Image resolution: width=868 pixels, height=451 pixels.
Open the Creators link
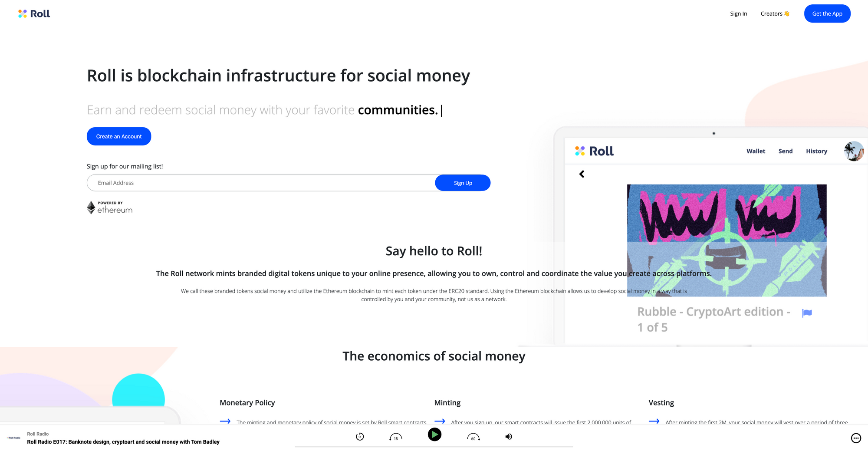(775, 14)
